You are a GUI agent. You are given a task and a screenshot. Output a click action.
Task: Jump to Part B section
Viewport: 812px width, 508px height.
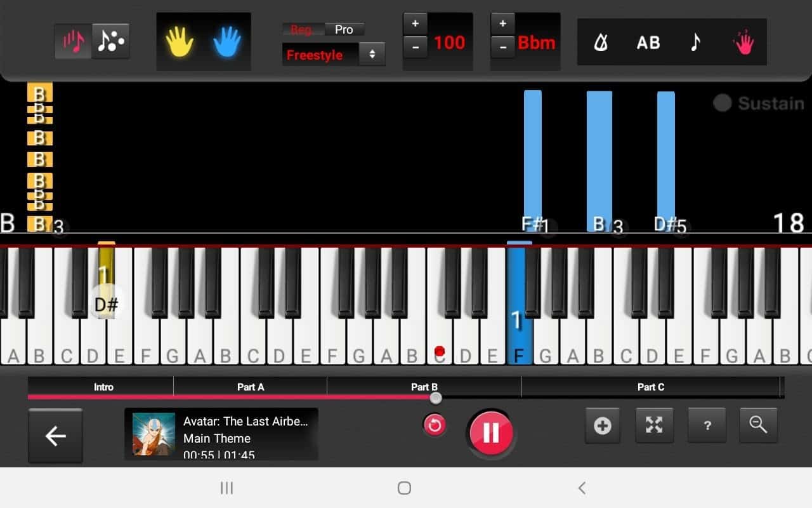coord(424,387)
